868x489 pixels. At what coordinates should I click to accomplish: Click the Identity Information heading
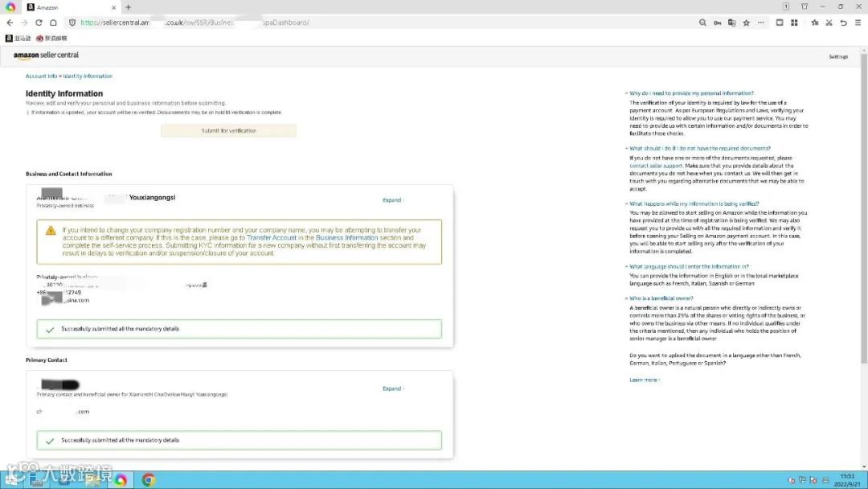pyautogui.click(x=64, y=93)
